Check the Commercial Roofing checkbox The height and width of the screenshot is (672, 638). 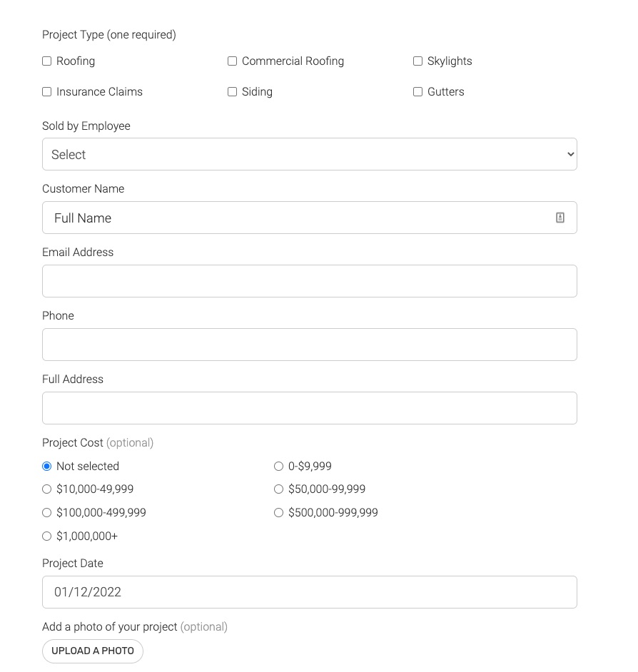[233, 61]
